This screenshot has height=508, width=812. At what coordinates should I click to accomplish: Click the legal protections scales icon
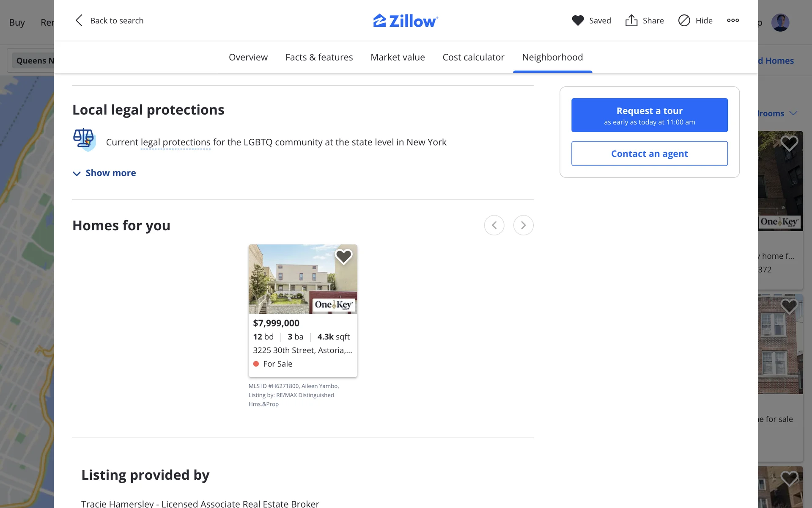click(x=84, y=139)
